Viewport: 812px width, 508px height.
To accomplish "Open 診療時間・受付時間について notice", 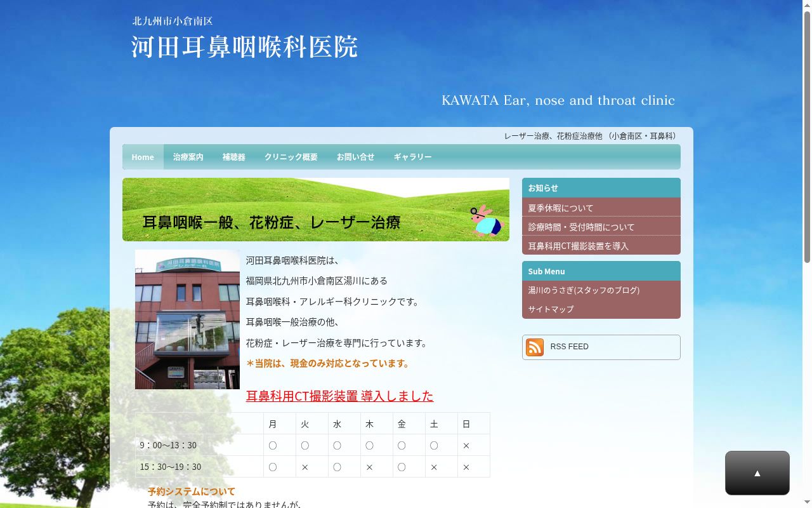I will [x=601, y=227].
